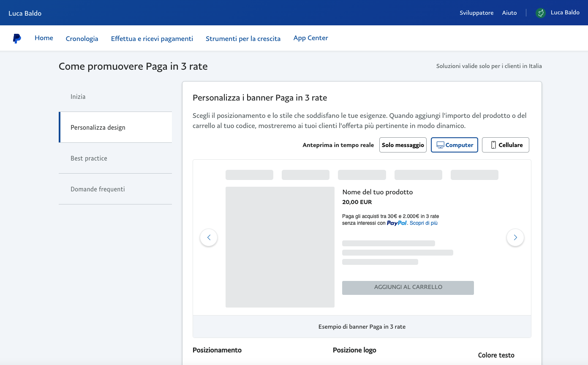Go to previous banner preview arrow

pyautogui.click(x=209, y=237)
